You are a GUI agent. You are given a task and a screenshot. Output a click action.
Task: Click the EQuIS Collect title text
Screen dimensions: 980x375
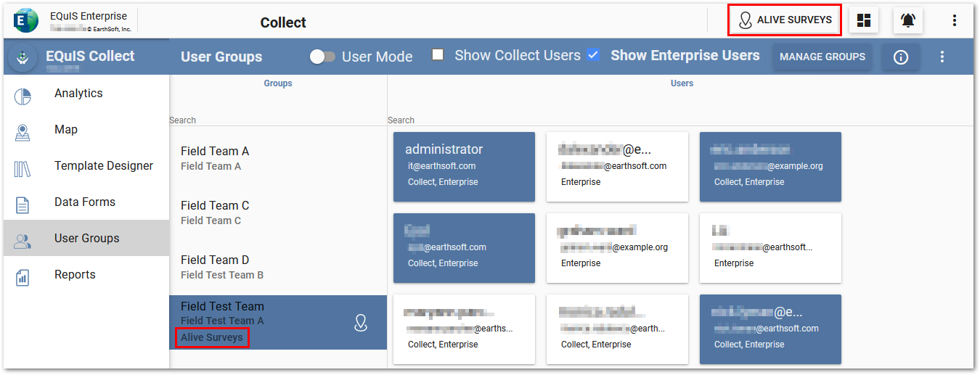(x=90, y=56)
